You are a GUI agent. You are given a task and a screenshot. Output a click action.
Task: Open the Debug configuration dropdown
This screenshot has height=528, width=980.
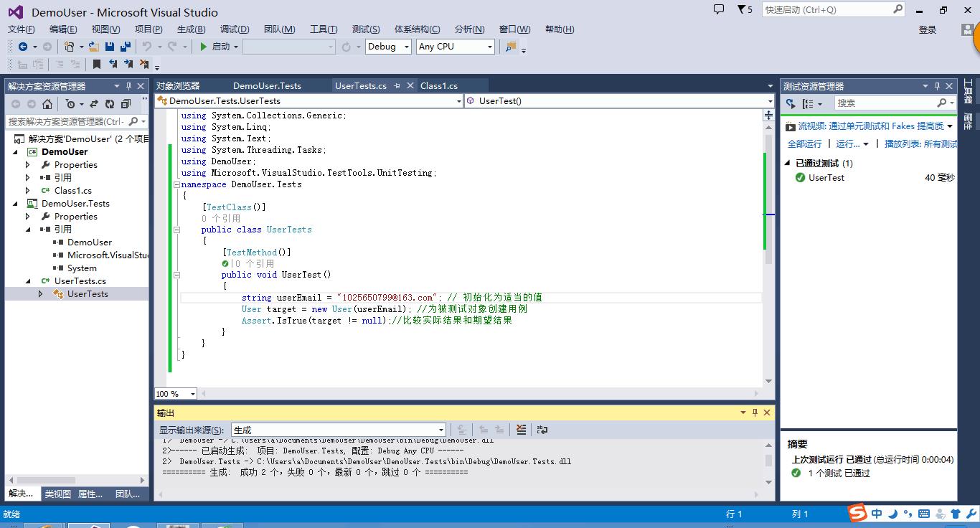coord(388,47)
